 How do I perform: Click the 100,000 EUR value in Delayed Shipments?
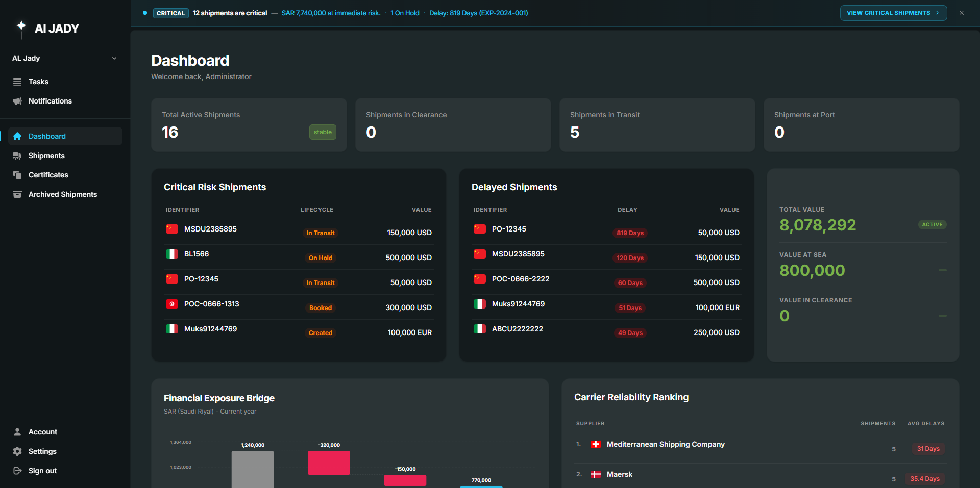click(717, 307)
